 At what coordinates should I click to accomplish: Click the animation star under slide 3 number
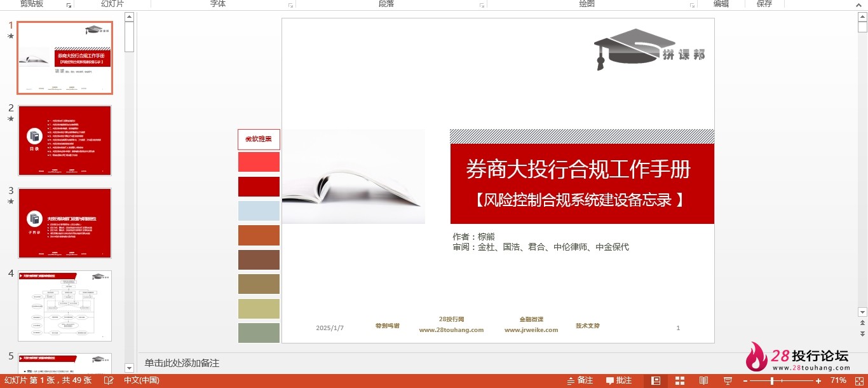10,202
